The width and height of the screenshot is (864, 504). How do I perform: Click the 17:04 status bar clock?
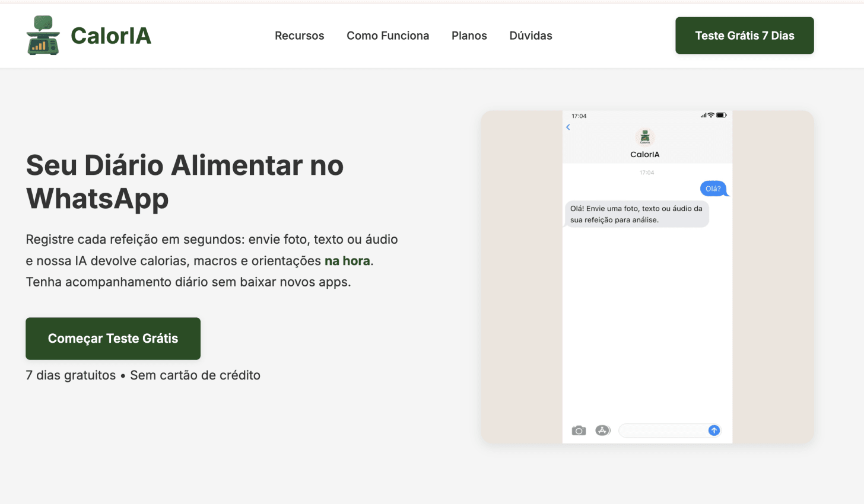(x=579, y=116)
